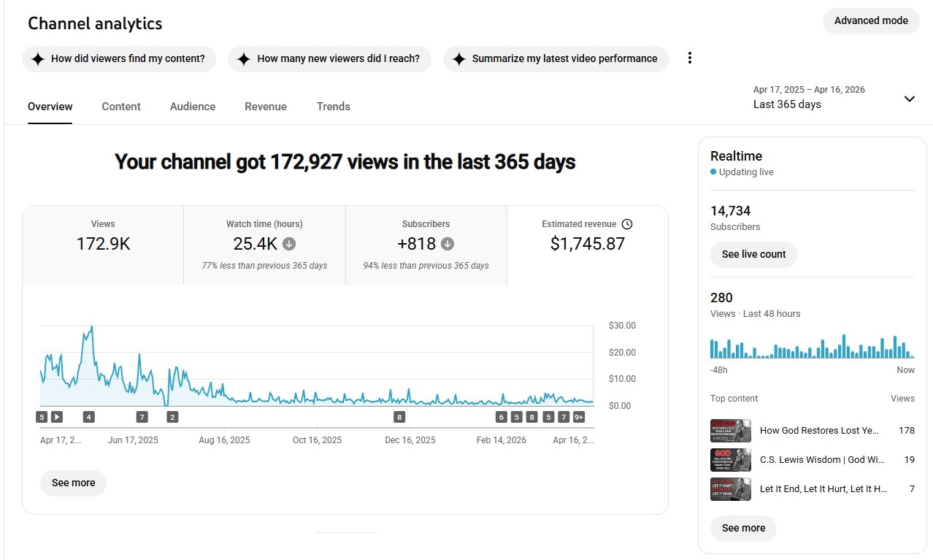This screenshot has width=933, height=560.
Task: Select the Trends tab
Action: [x=334, y=107]
